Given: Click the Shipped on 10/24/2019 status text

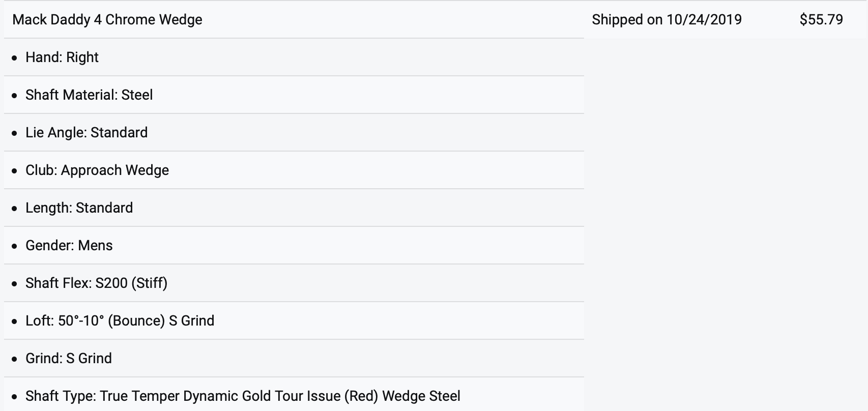Looking at the screenshot, I should 667,20.
